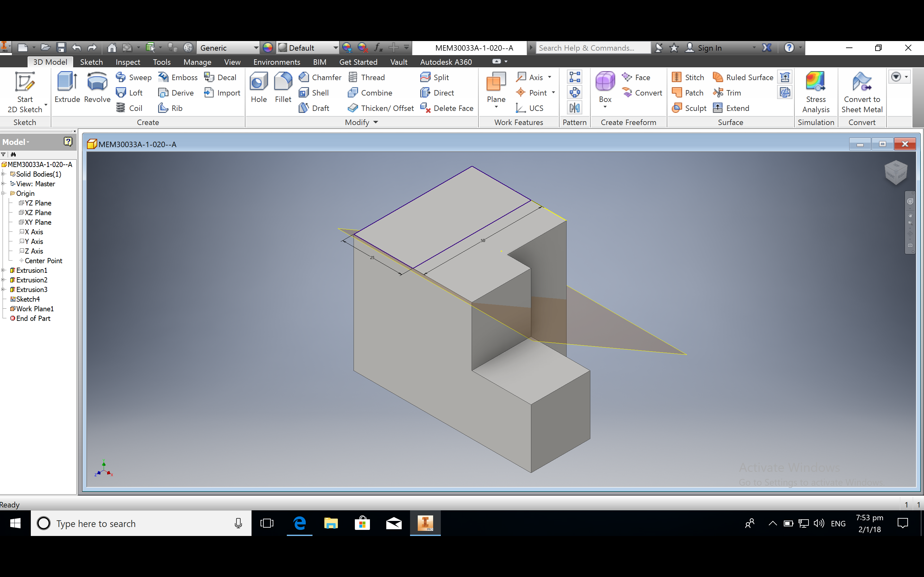
Task: Click the Chamfer tool icon
Action: pyautogui.click(x=304, y=78)
